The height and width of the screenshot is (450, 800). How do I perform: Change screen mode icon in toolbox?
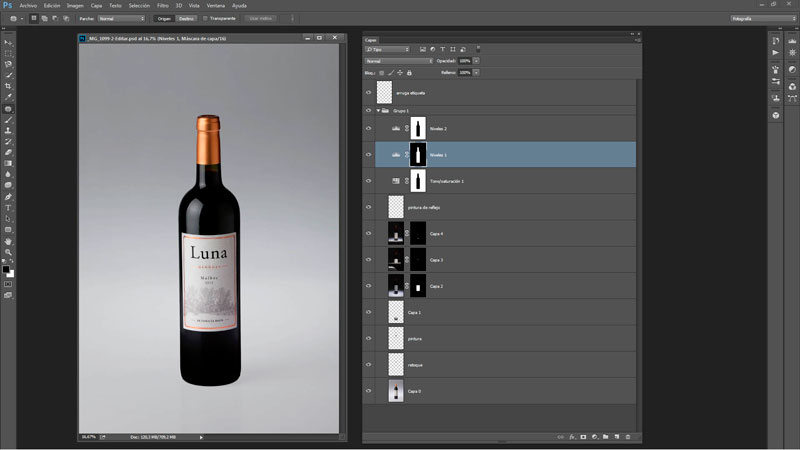8,295
